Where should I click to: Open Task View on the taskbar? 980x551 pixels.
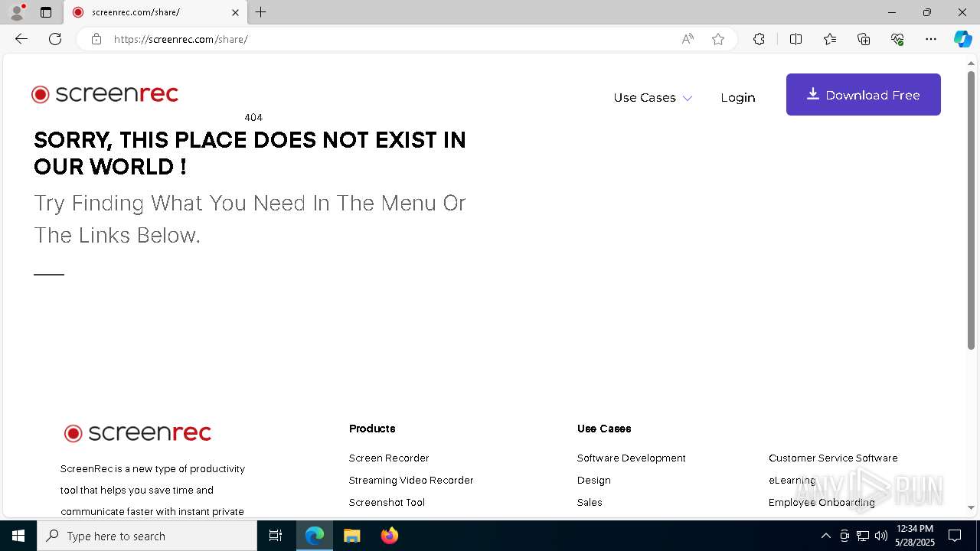(276, 536)
